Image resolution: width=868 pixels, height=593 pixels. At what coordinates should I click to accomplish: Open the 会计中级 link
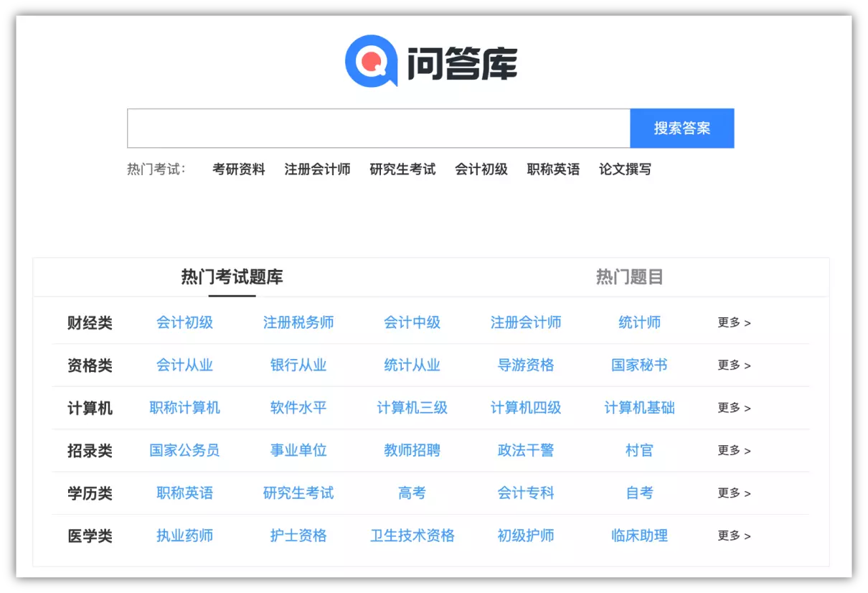tap(412, 322)
